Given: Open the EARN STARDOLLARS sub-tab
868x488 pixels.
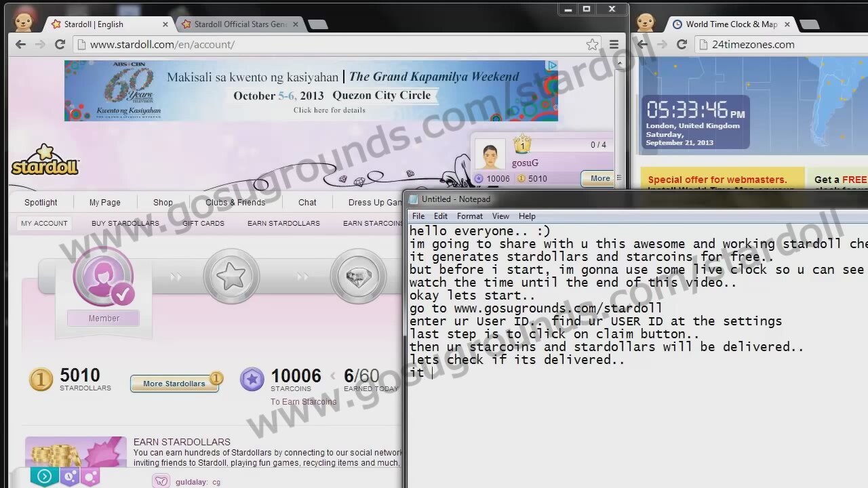Looking at the screenshot, I should tap(283, 223).
